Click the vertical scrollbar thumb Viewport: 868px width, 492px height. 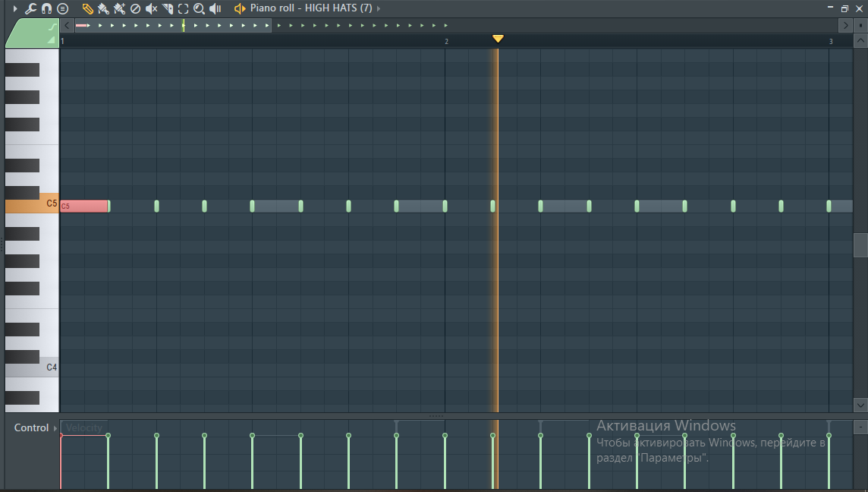pyautogui.click(x=860, y=245)
